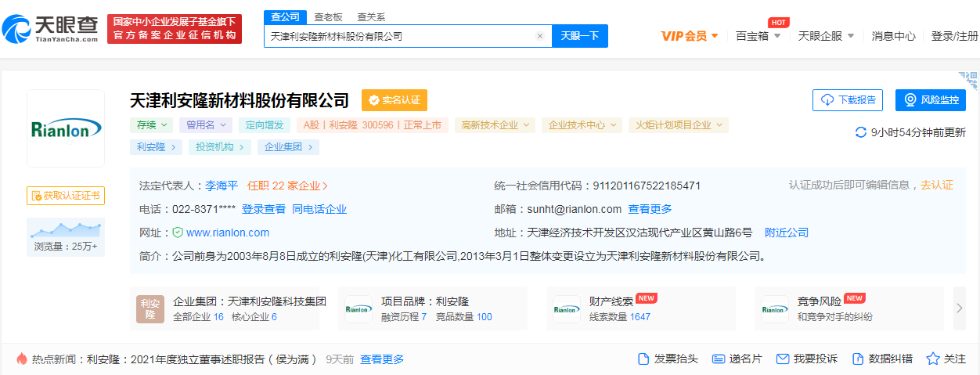Viewport: 980px width, 375px height.
Task: Click 融资历程 7
Action: click(x=404, y=317)
